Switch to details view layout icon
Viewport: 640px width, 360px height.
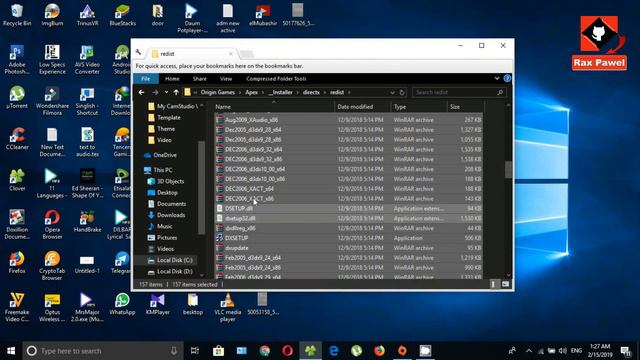tap(493, 284)
